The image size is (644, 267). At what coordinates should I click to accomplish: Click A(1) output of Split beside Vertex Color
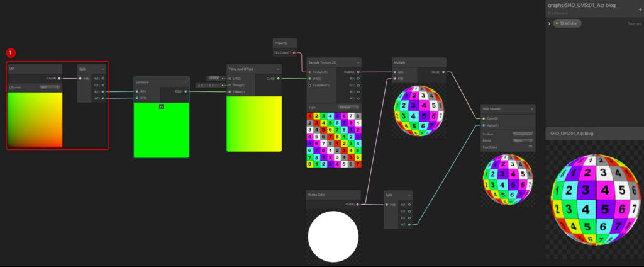pos(409,225)
